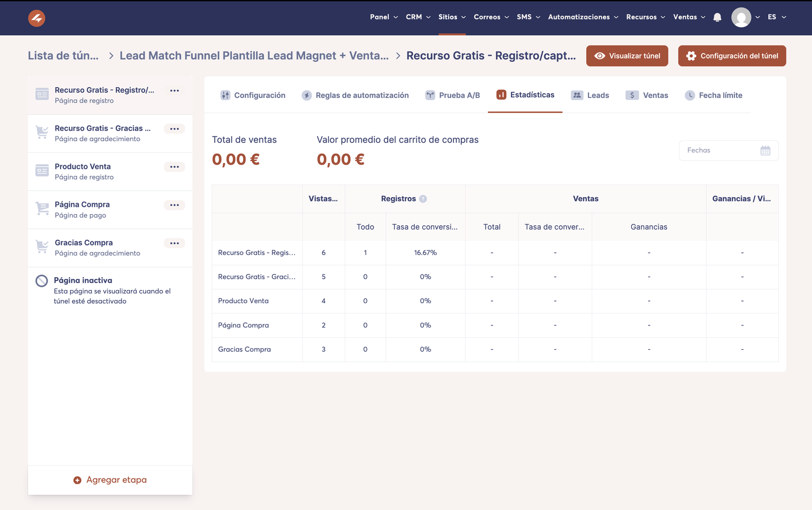The height and width of the screenshot is (510, 812).
Task: Open options dots for Recurso Gratis - Gracias
Action: (174, 129)
